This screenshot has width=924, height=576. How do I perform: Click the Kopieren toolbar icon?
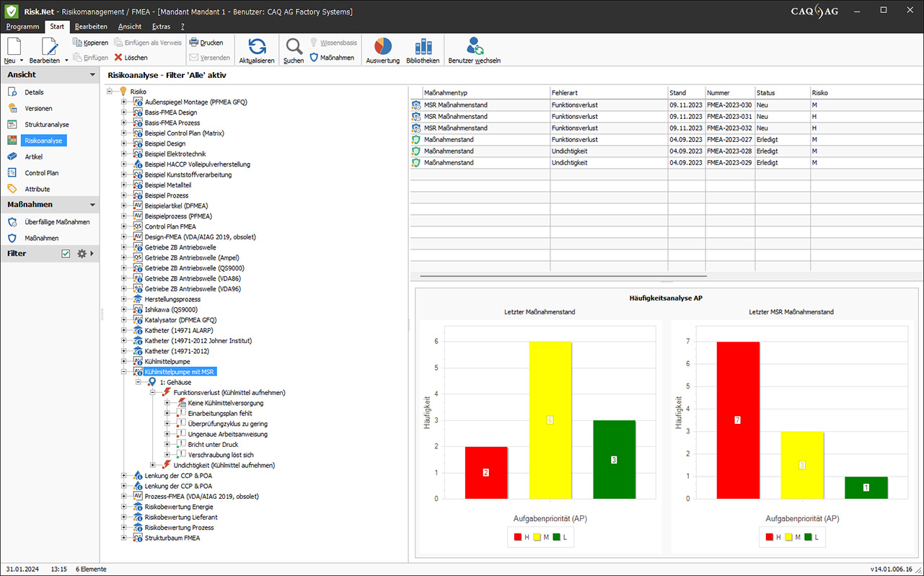click(77, 43)
